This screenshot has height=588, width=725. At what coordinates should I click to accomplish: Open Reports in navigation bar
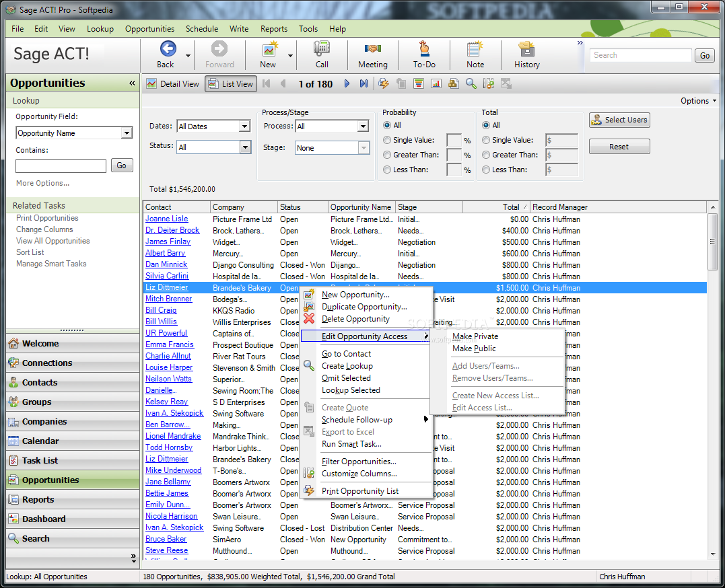click(73, 500)
